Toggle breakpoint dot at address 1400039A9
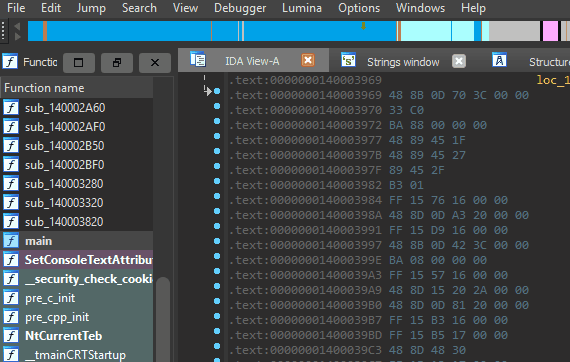The height and width of the screenshot is (362, 570). 217,286
